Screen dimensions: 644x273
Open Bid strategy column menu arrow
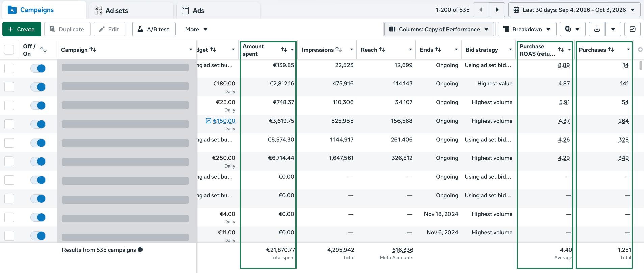tap(510, 50)
